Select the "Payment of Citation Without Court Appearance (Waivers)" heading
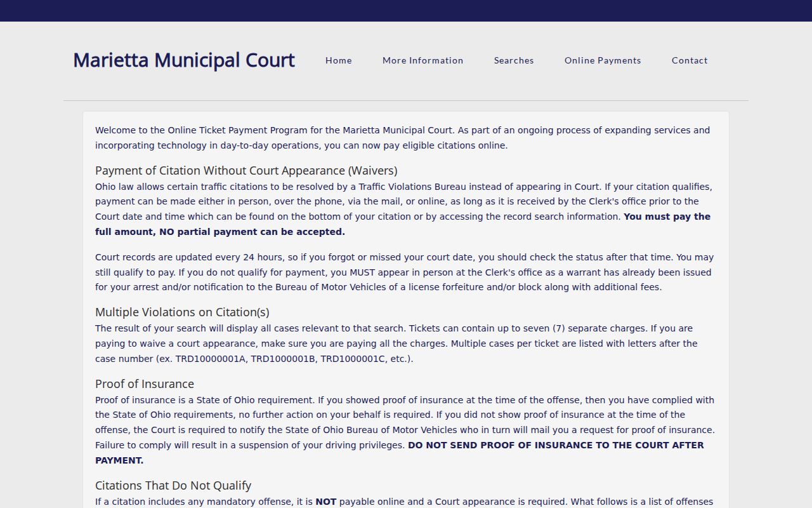 pyautogui.click(x=246, y=171)
